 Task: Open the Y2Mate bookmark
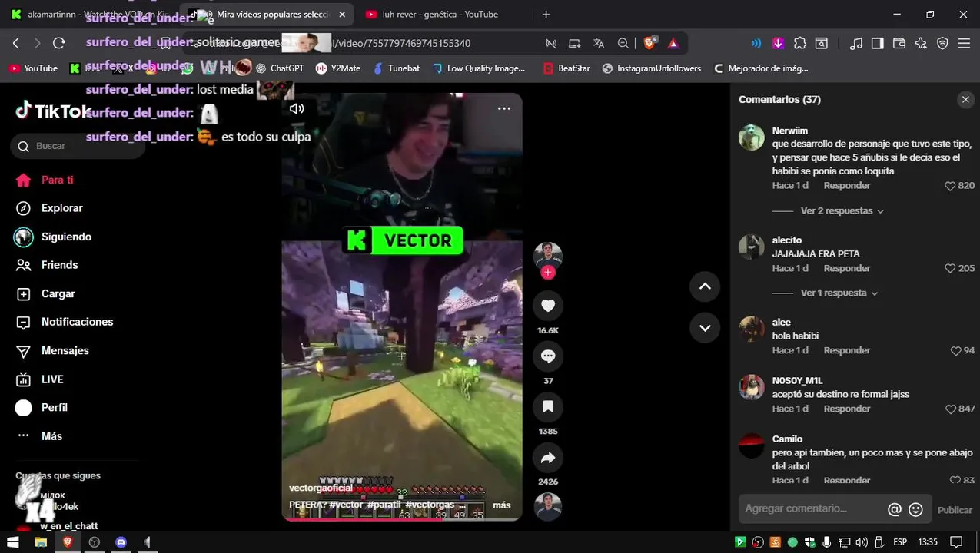(x=338, y=68)
